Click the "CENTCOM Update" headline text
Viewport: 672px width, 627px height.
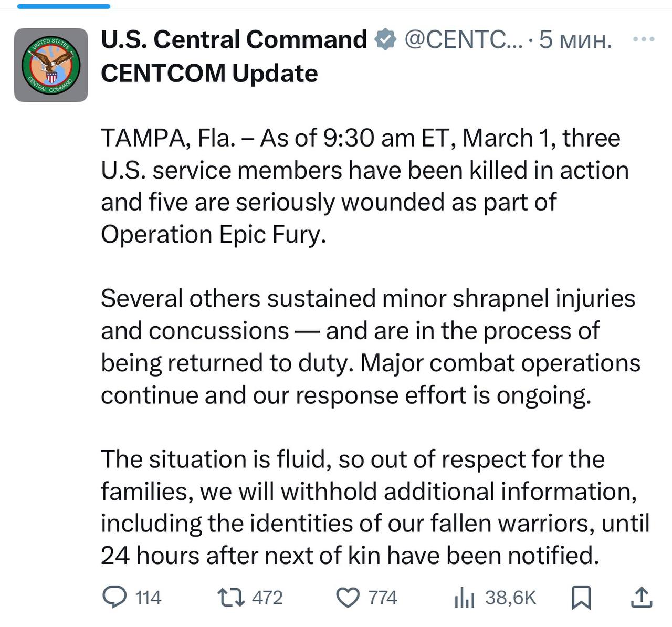click(x=209, y=73)
